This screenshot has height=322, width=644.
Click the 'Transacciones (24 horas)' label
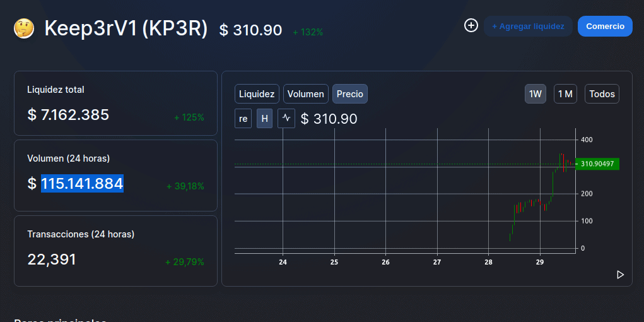click(x=81, y=234)
